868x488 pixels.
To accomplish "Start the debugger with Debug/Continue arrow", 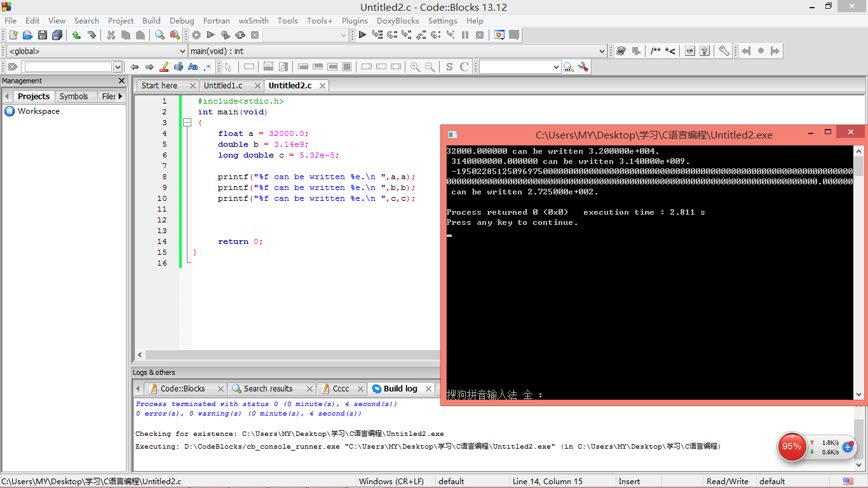I will point(362,35).
